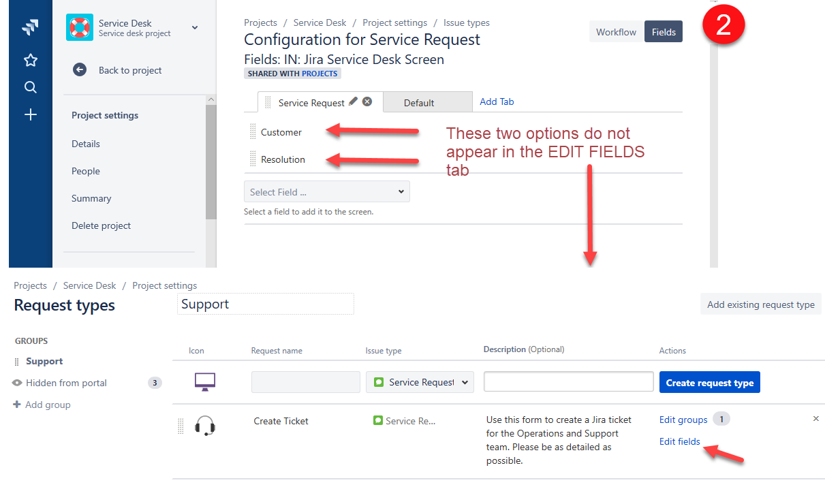The height and width of the screenshot is (504, 825).
Task: Select the Workflow view button
Action: click(616, 32)
